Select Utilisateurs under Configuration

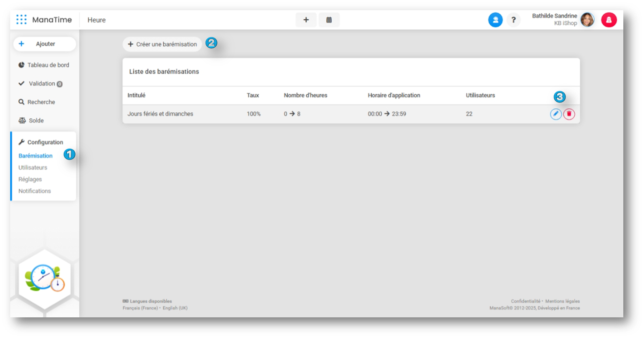coord(33,167)
